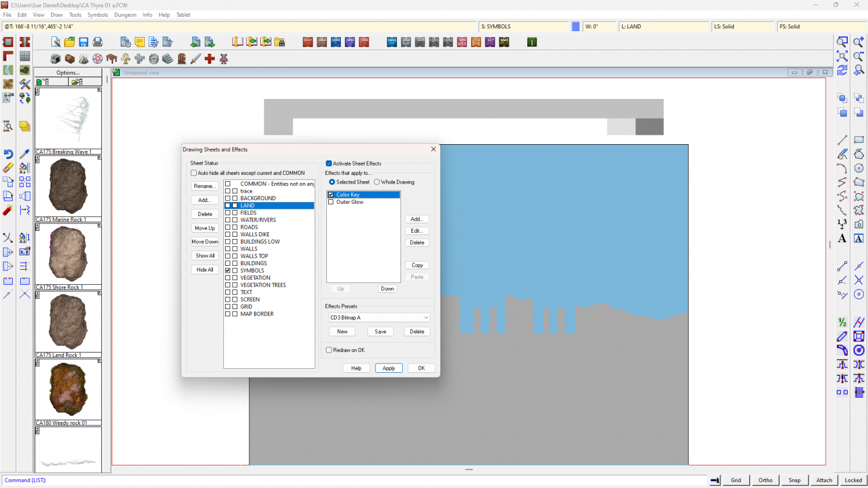Screen dimensions: 868x488
Task: Open the line style LS: Solid selector
Action: coord(743,27)
